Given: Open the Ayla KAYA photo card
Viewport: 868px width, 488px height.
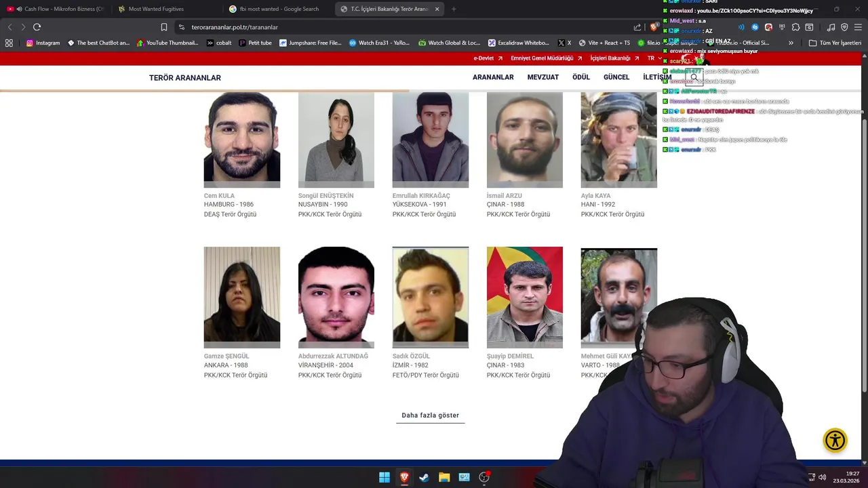Looking at the screenshot, I should (619, 140).
